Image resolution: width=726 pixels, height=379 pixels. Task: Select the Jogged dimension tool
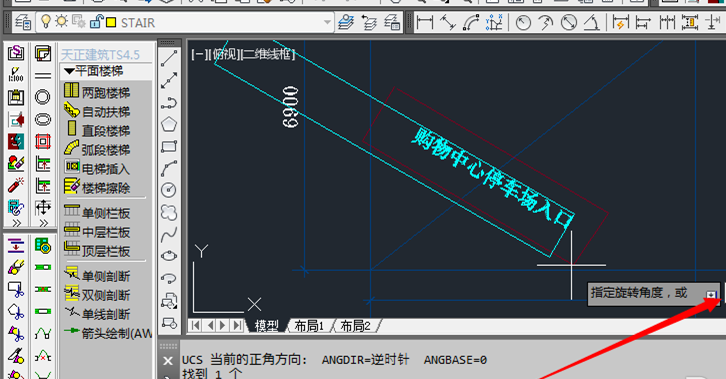(546, 22)
